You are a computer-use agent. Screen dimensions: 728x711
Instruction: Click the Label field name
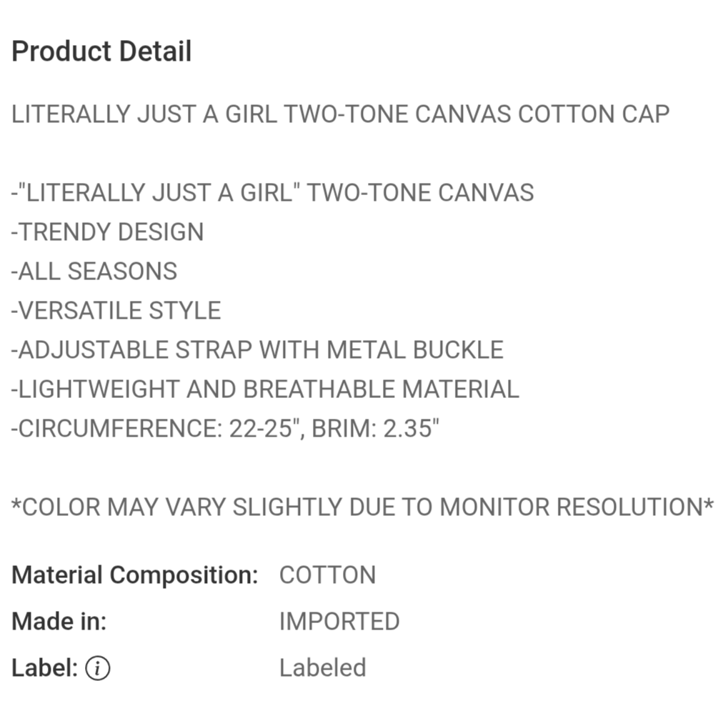point(44,668)
